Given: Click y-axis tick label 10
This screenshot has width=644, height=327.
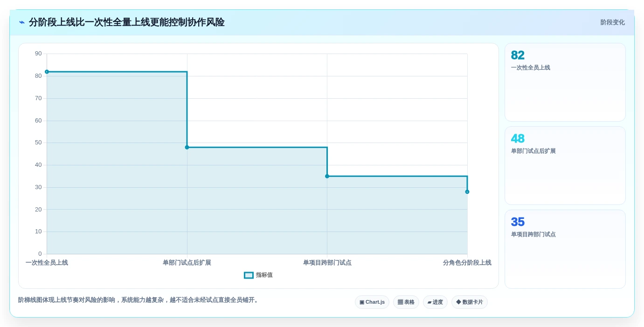Looking at the screenshot, I should [38, 232].
